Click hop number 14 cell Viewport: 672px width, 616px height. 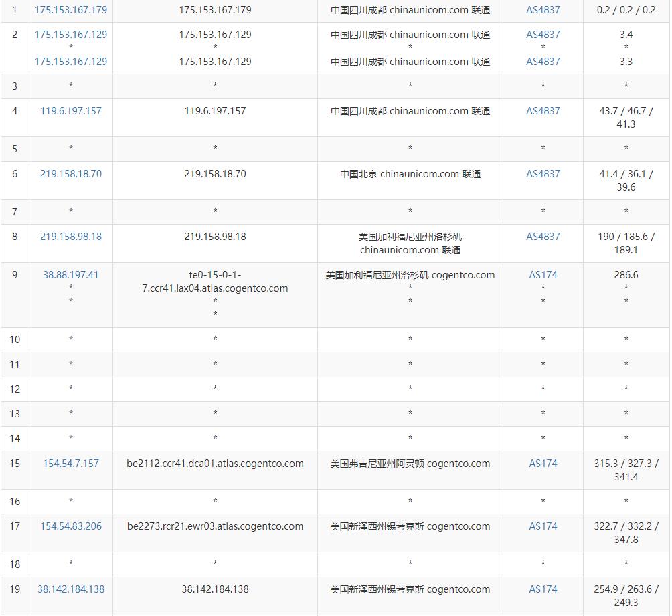15,439
